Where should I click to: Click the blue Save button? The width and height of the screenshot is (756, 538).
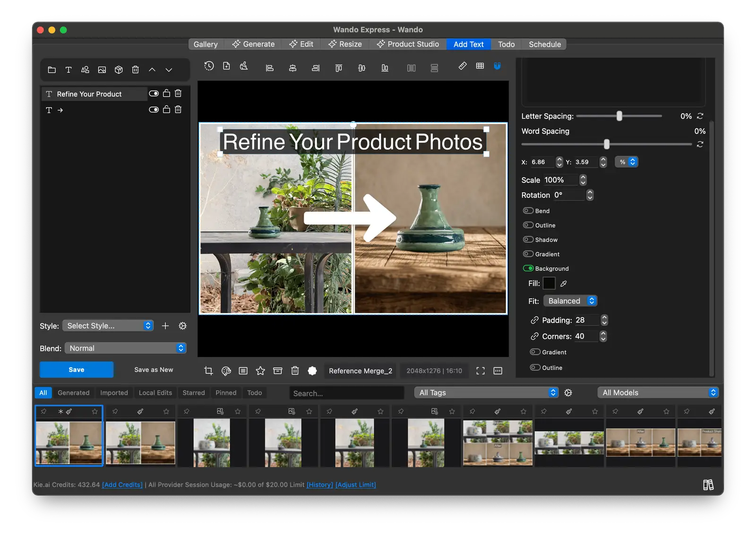coord(77,370)
